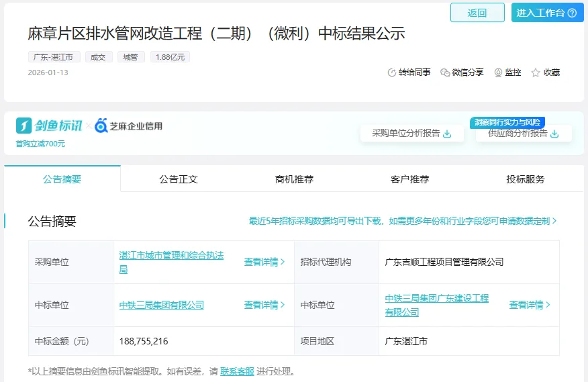
Task: Download the 采购单位分析报告
Action: [447, 134]
